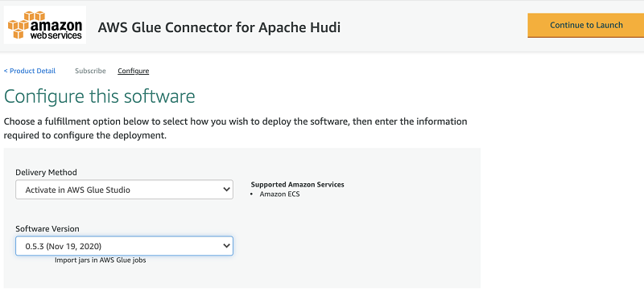Go back via Product Detail link

30,71
